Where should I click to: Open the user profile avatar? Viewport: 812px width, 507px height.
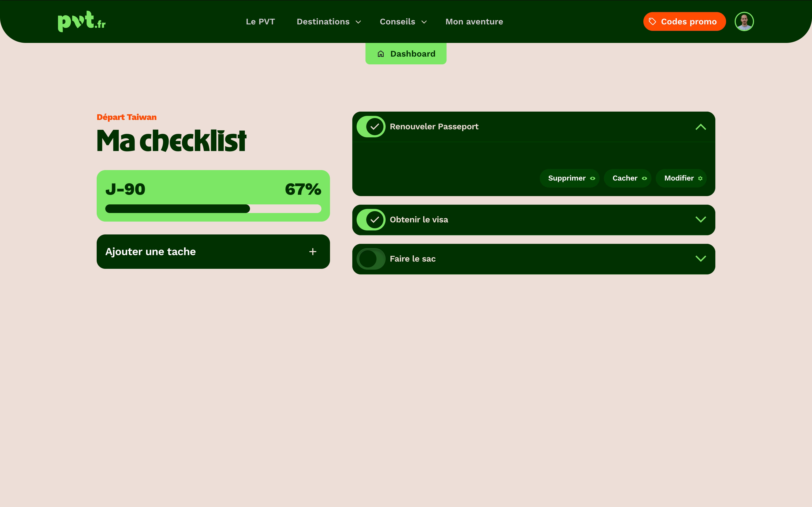tap(744, 21)
